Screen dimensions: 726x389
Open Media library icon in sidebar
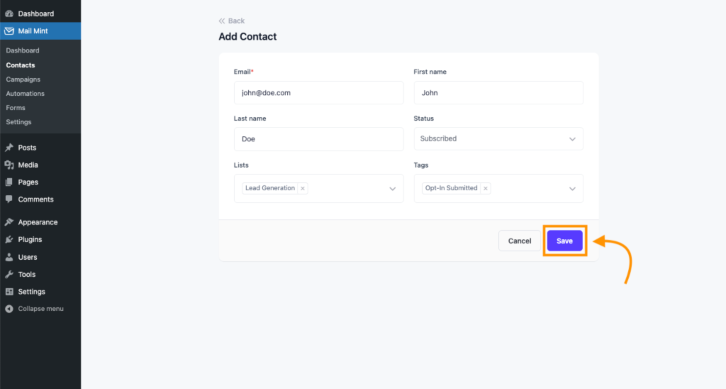tap(9, 165)
